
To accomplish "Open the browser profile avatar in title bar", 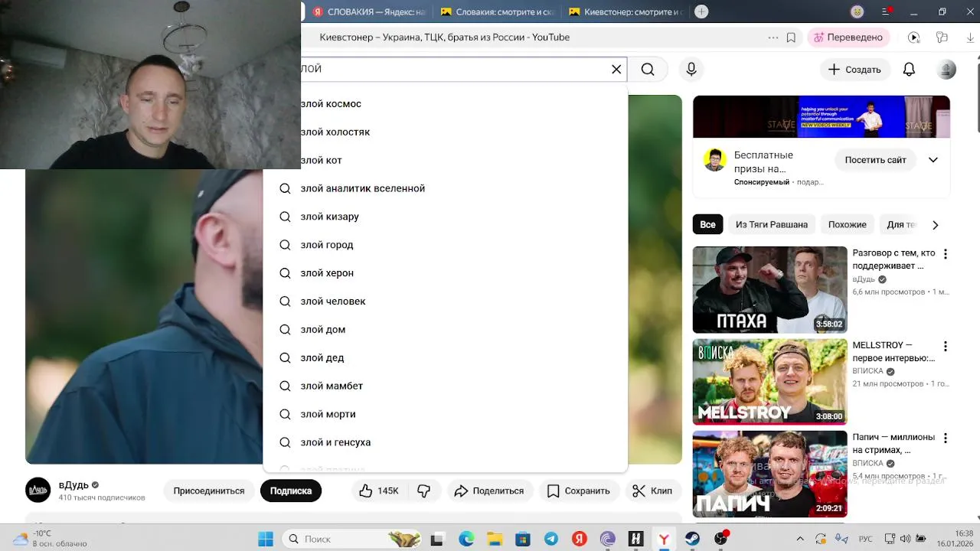I will pos(857,11).
